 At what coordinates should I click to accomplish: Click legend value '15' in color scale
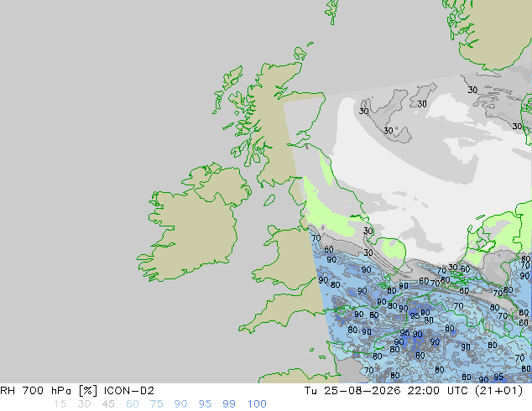click(60, 404)
